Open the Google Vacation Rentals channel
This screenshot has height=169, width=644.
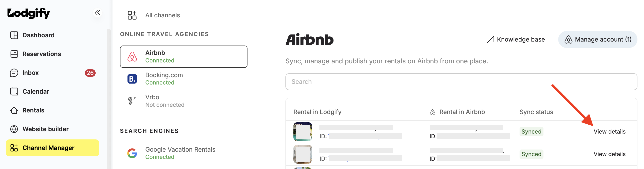184,153
